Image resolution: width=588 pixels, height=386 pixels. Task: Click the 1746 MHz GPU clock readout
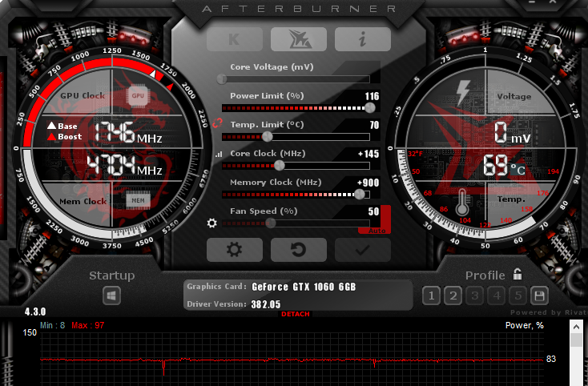pyautogui.click(x=127, y=133)
